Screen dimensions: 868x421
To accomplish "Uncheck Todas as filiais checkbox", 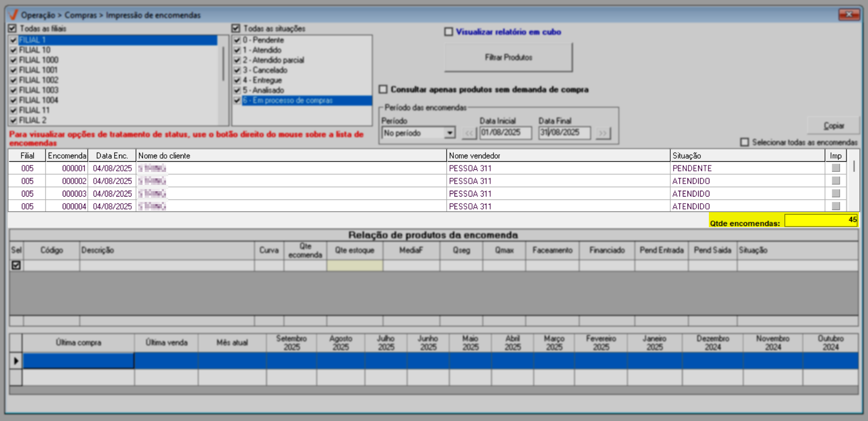I will coord(12,28).
